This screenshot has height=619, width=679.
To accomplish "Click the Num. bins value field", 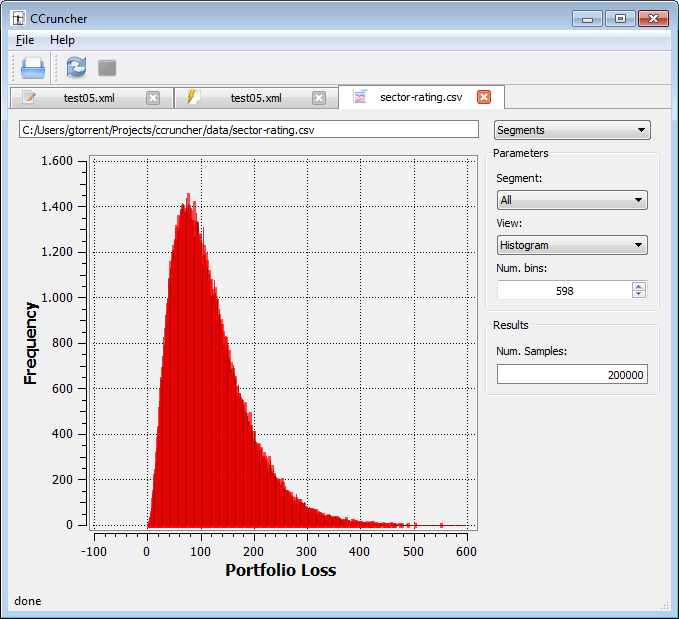I will point(563,290).
